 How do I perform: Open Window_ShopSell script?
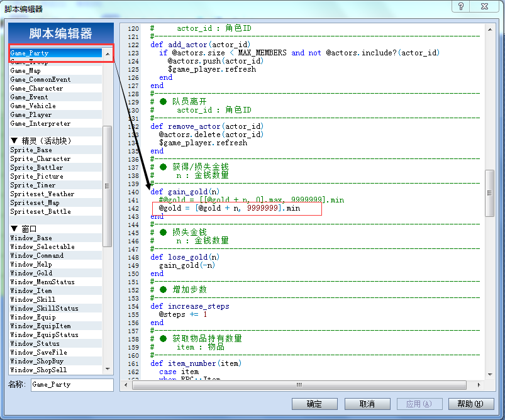point(56,370)
